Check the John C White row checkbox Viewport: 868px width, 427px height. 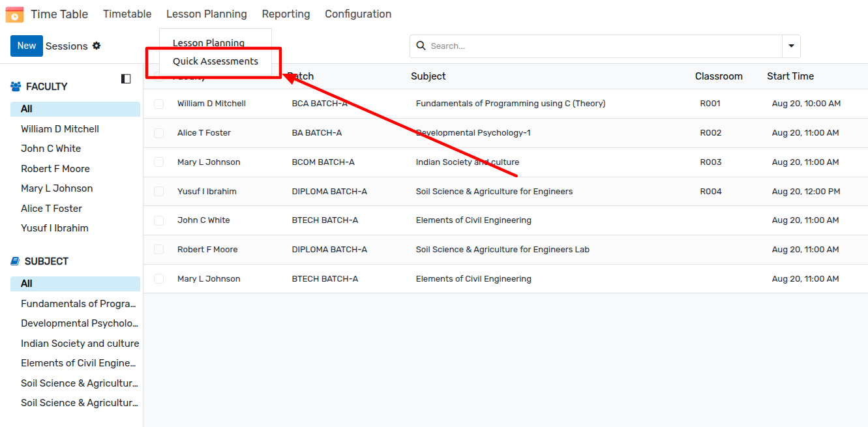coord(158,220)
